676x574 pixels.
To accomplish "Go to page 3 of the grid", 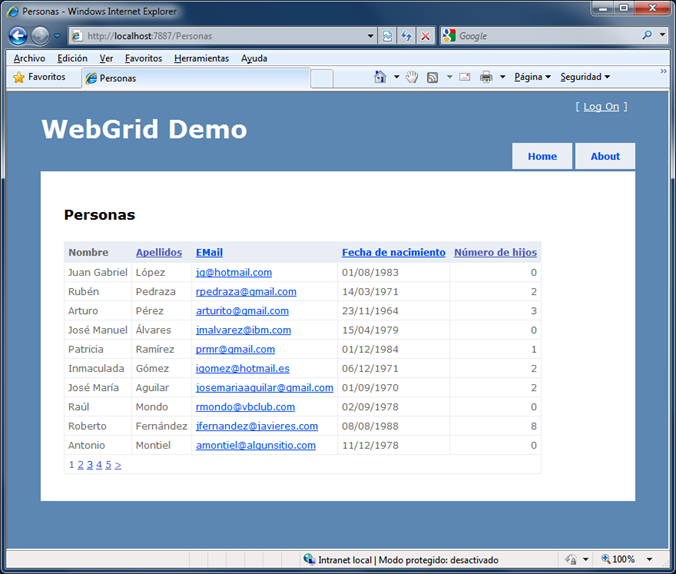I will pyautogui.click(x=89, y=465).
